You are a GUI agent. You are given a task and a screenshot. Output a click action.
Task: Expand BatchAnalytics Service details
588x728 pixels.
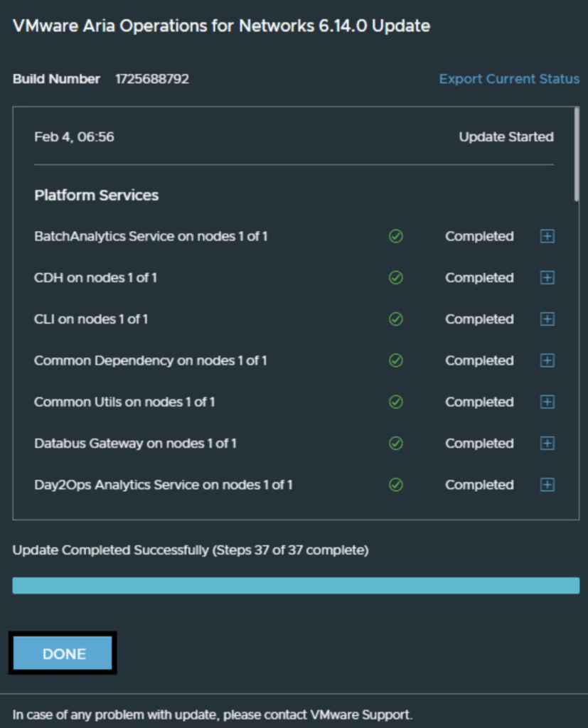pyautogui.click(x=547, y=237)
